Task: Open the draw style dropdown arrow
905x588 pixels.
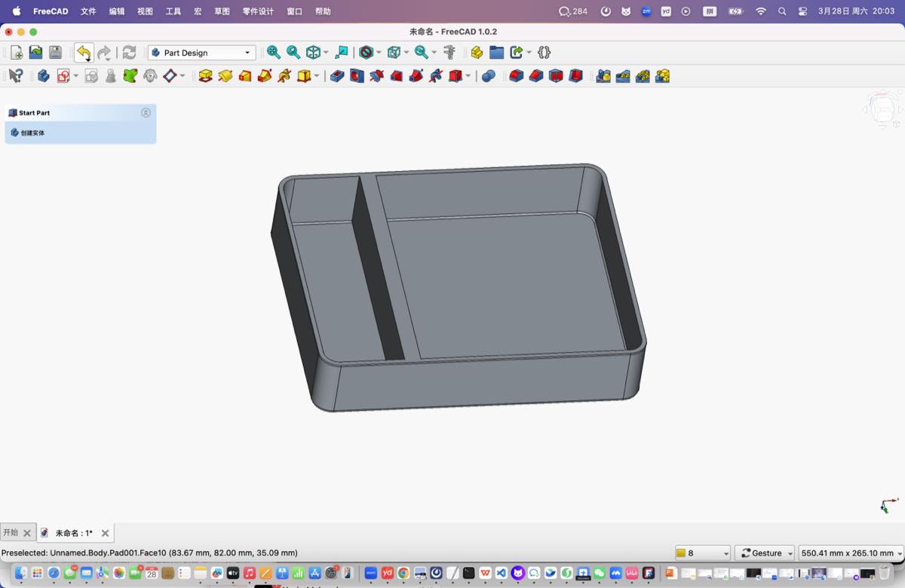Action: tap(379, 53)
